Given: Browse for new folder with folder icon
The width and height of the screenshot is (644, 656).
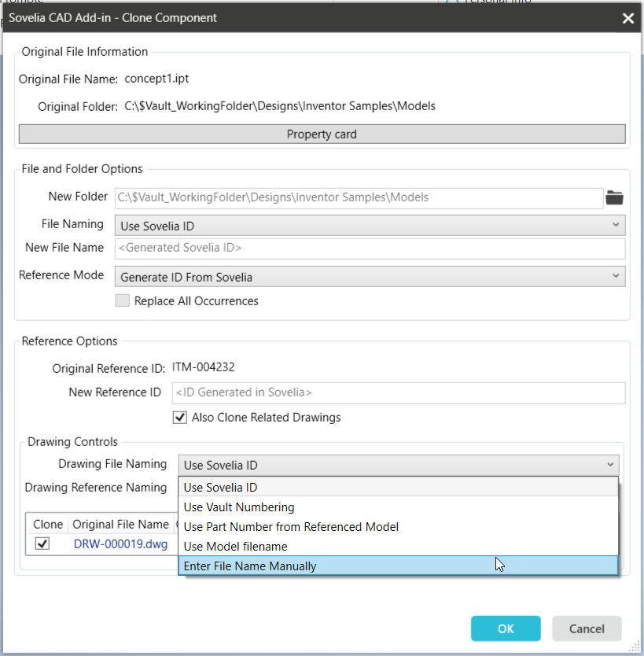Looking at the screenshot, I should 614,197.
